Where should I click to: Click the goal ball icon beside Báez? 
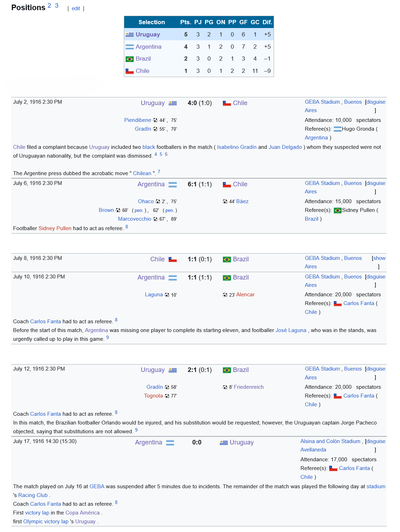[225, 201]
